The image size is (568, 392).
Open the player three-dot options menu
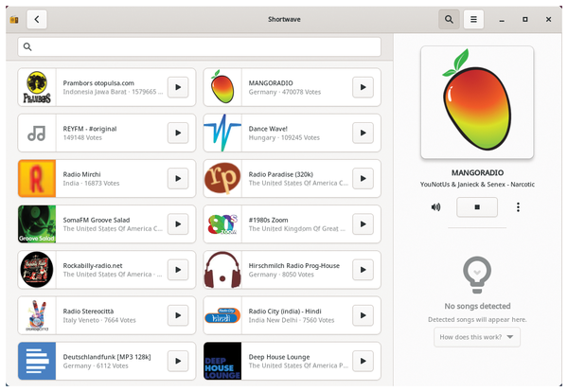518,206
